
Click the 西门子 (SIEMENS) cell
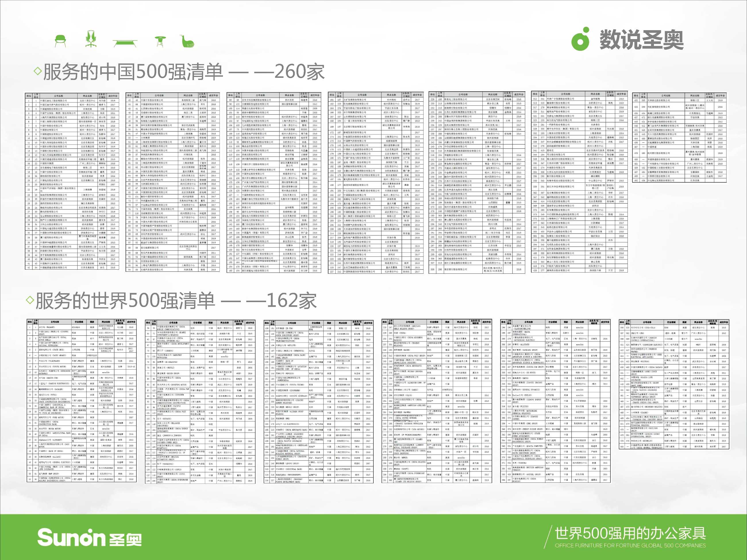click(x=174, y=351)
